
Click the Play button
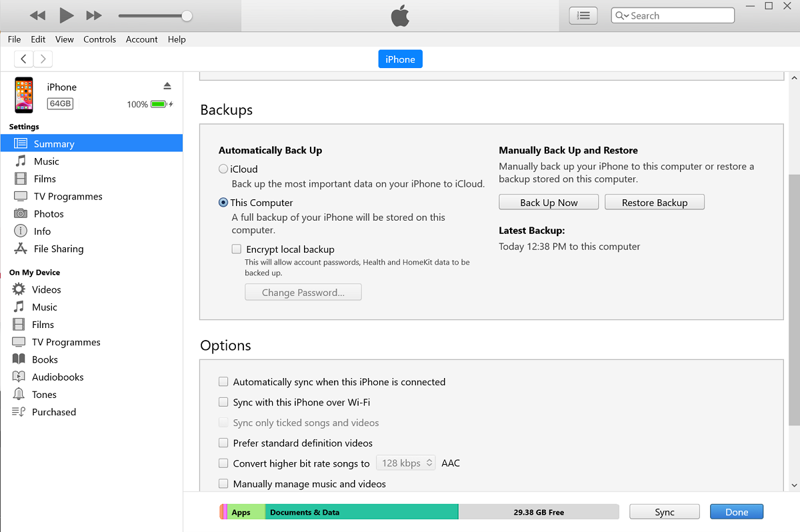click(x=66, y=15)
